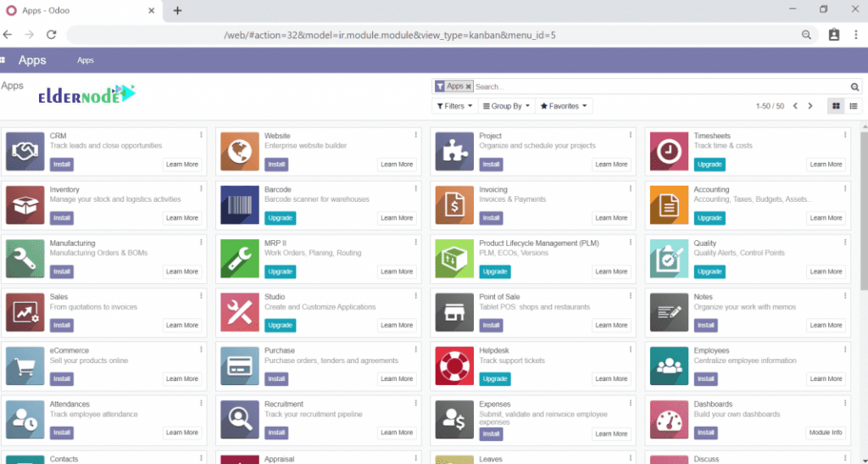868x464 pixels.
Task: Expand the Group By dropdown
Action: tap(506, 106)
